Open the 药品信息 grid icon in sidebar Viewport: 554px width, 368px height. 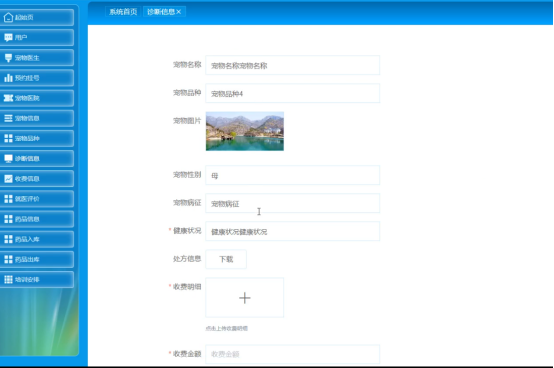pos(8,219)
